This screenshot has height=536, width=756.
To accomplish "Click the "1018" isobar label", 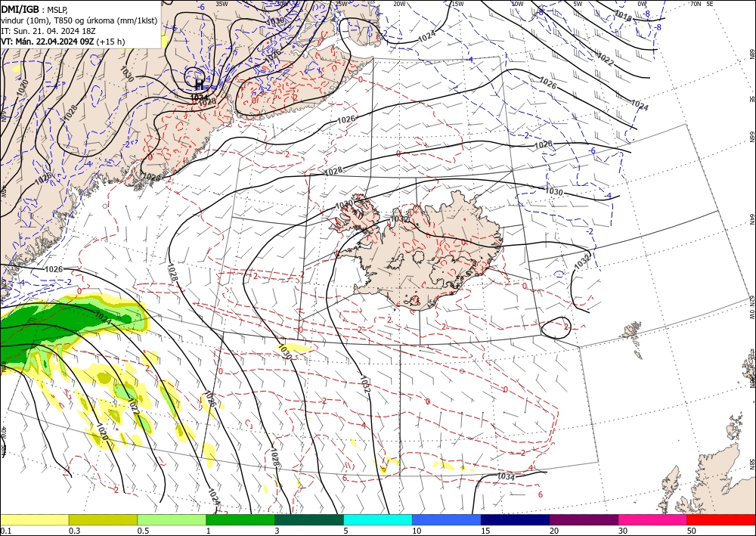I will click(623, 15).
